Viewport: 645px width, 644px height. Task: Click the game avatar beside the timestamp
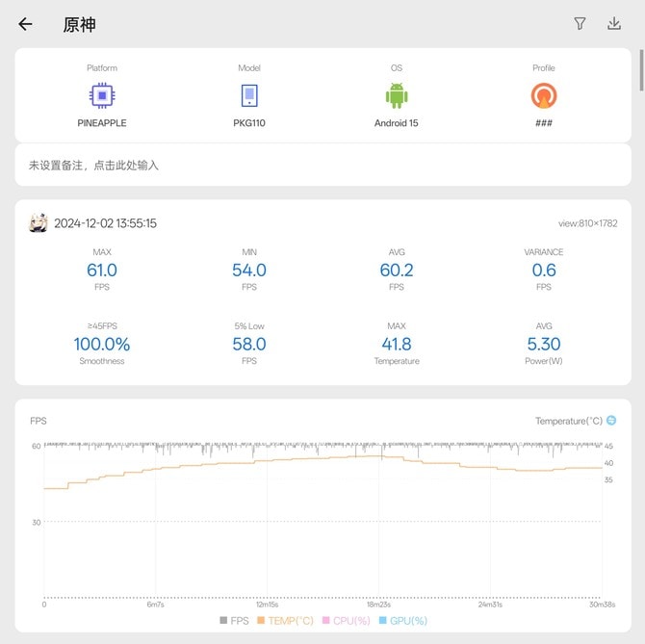coord(39,223)
